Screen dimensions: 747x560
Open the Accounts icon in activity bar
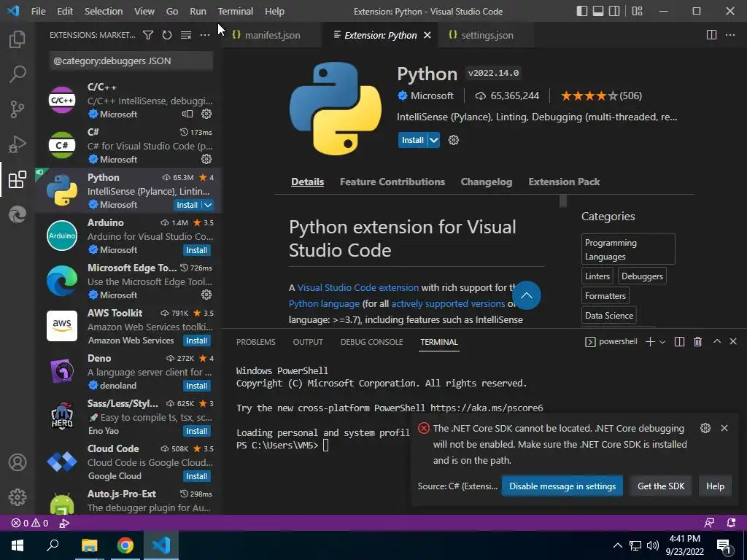click(x=18, y=462)
